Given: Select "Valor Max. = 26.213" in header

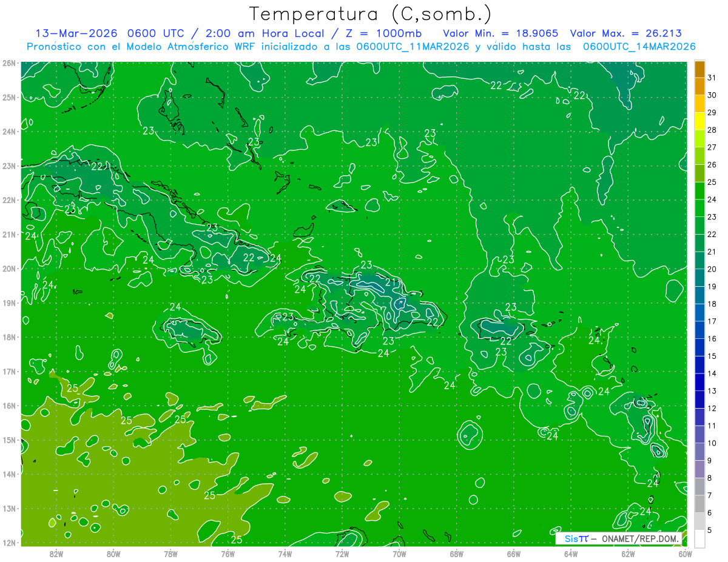Looking at the screenshot, I should click(626, 33).
